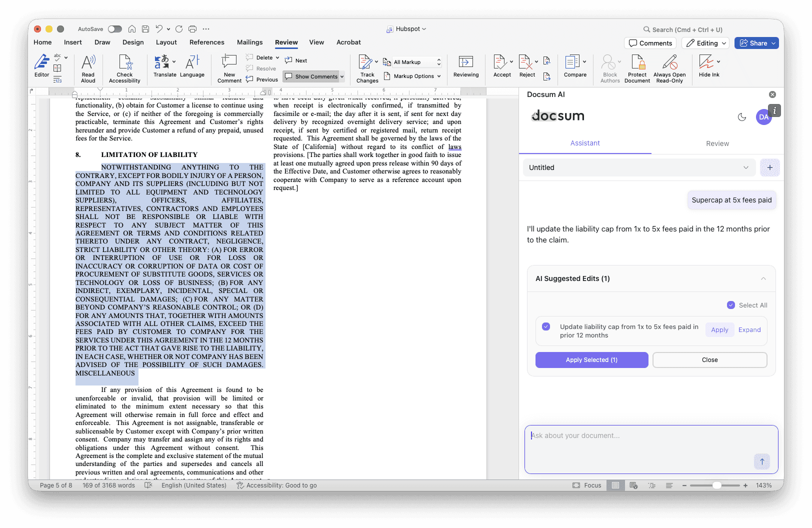812x528 pixels.
Task: Open the Compare dropdown arrow
Action: [x=584, y=62]
